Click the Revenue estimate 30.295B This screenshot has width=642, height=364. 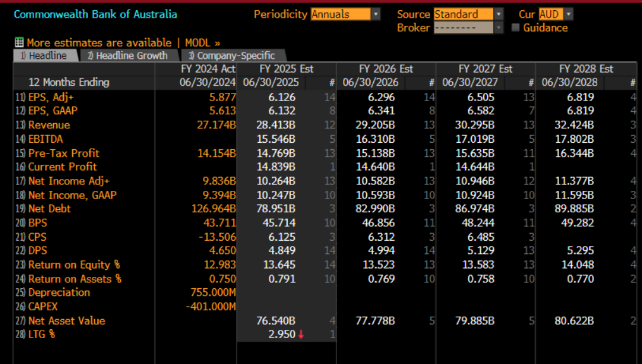click(x=475, y=125)
